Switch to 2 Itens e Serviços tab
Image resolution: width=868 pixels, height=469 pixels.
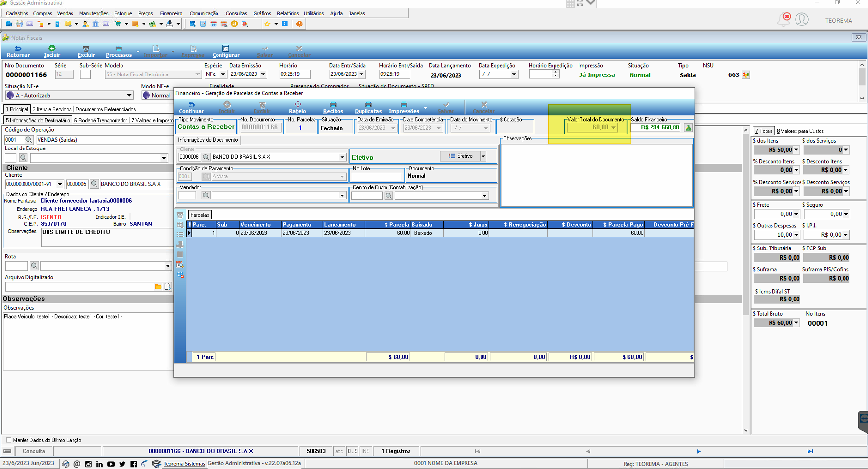pyautogui.click(x=52, y=109)
